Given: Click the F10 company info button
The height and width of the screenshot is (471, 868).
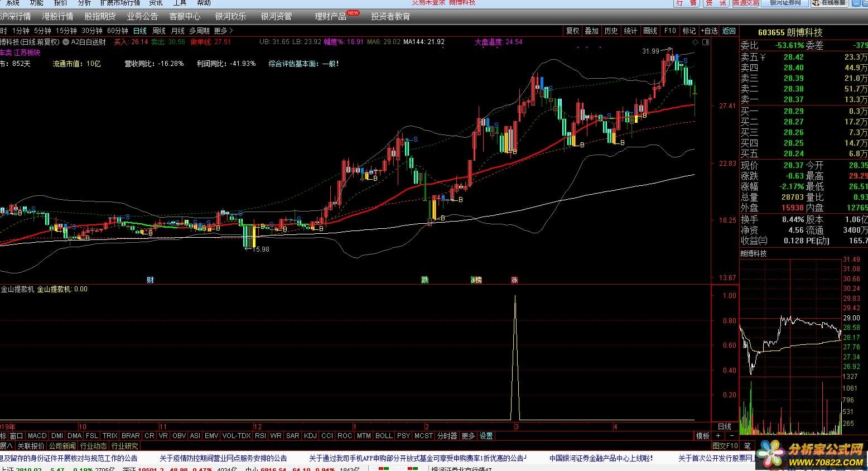Looking at the screenshot, I should [670, 31].
